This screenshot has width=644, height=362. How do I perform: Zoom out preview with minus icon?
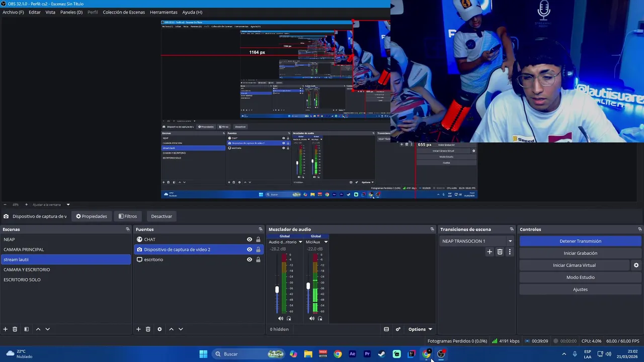point(5,205)
